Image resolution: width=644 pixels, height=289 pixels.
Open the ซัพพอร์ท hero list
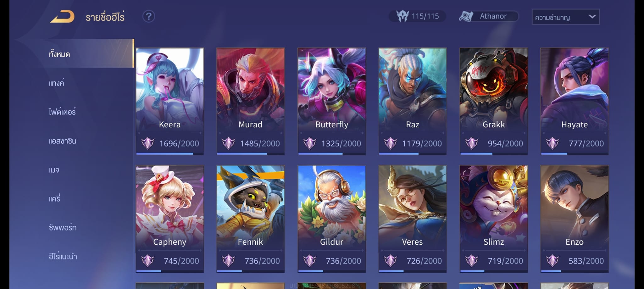pos(63,227)
